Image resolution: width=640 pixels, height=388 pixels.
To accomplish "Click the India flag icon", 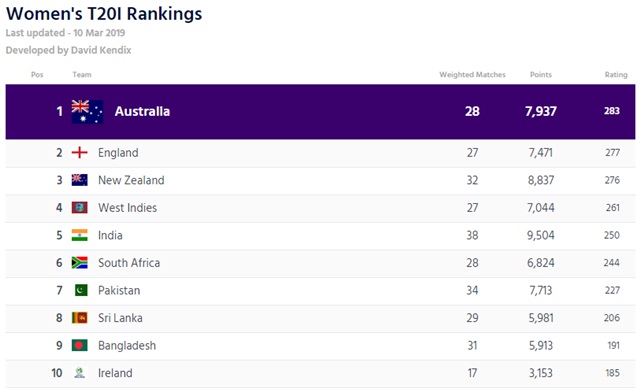I will tap(79, 235).
